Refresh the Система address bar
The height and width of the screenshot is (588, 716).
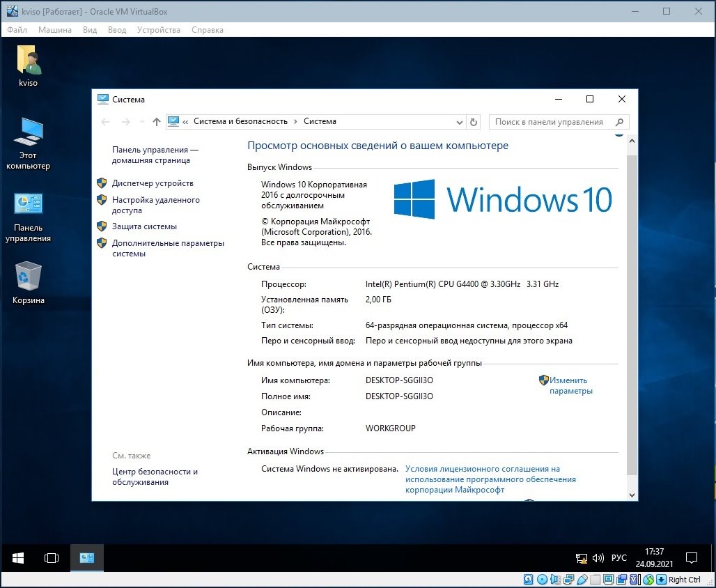[474, 122]
